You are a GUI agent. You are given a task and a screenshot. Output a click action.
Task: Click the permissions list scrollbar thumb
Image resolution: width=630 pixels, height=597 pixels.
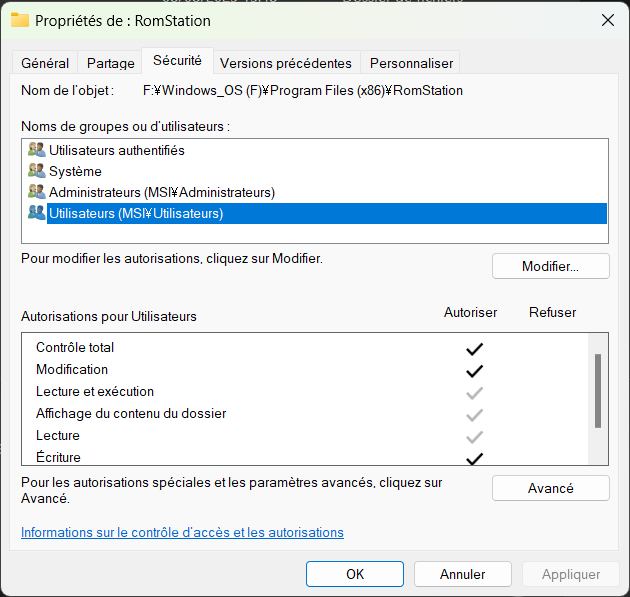pos(598,391)
